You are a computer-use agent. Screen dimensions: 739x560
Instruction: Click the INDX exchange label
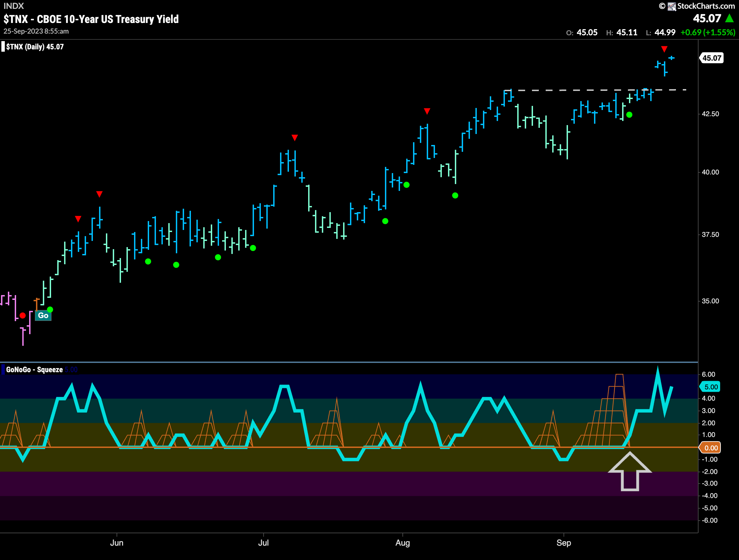14,6
